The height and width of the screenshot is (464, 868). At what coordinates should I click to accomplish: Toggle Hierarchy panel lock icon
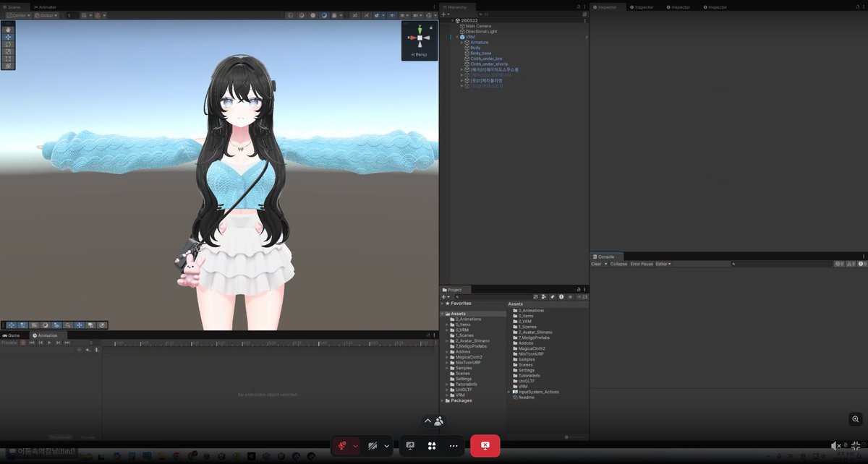pos(579,7)
